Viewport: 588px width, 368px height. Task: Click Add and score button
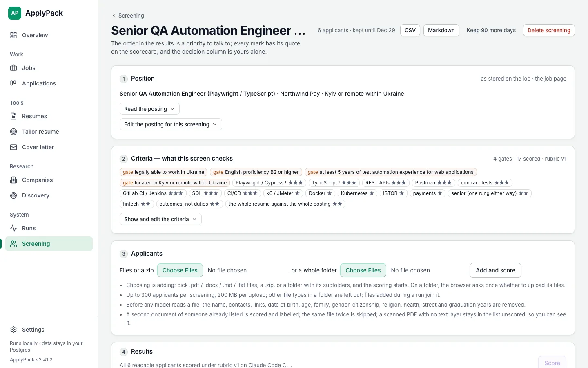496,270
